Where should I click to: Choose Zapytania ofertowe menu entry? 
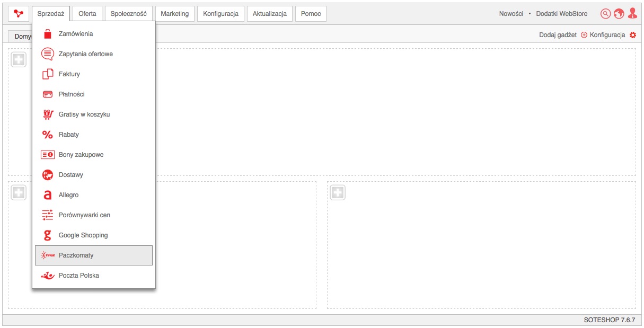tap(94, 54)
